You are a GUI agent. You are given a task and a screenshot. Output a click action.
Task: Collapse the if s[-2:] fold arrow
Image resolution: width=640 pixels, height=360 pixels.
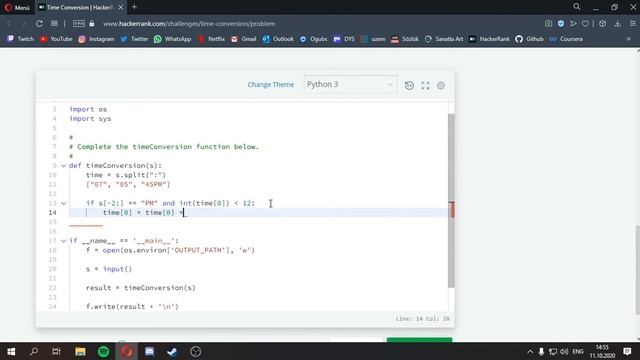(64, 203)
